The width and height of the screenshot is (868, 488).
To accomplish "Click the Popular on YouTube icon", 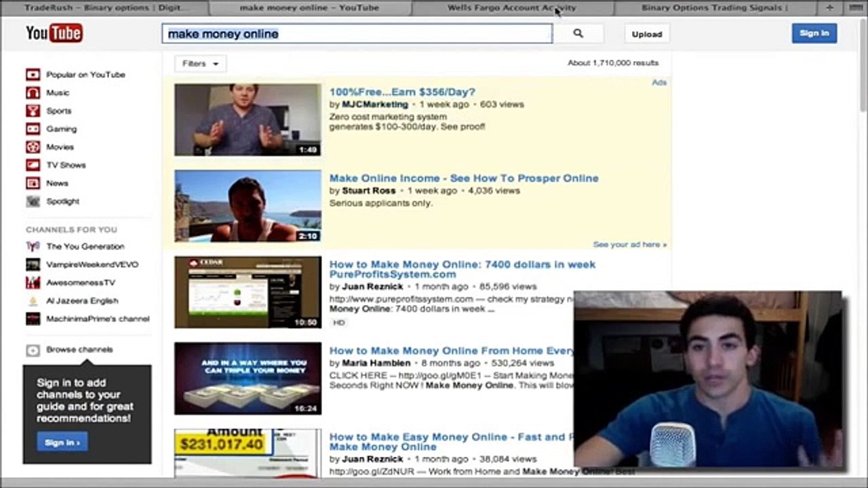I will click(x=33, y=75).
